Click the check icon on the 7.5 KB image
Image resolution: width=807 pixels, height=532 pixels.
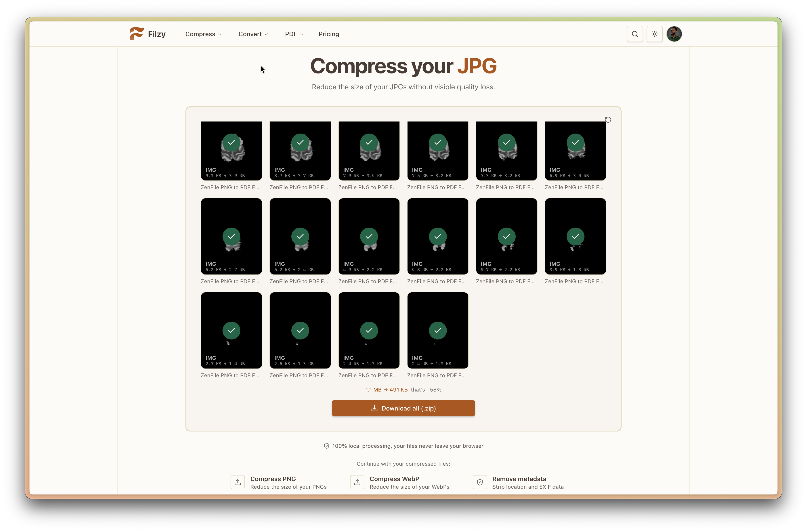click(x=438, y=142)
